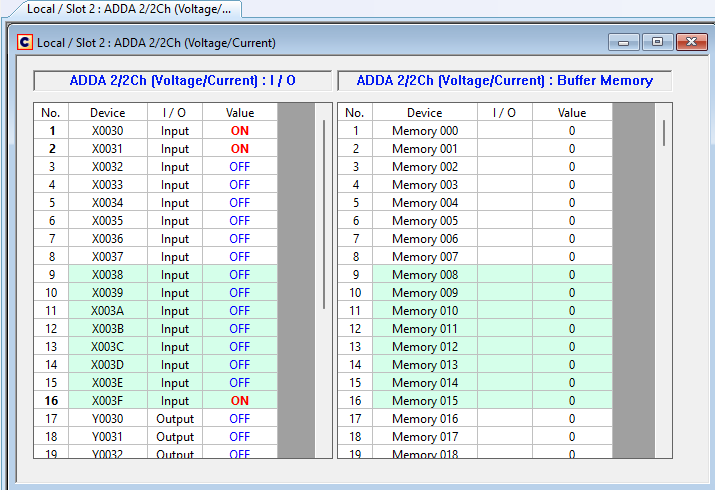Click the Buffer Memory panel header
The height and width of the screenshot is (490, 715).
coord(504,81)
